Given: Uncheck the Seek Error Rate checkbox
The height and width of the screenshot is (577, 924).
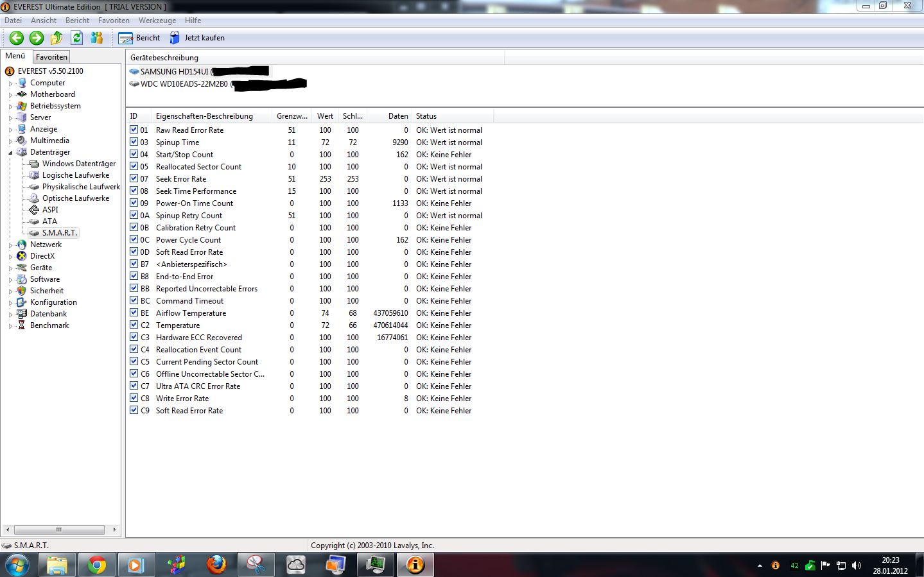Looking at the screenshot, I should coord(134,178).
